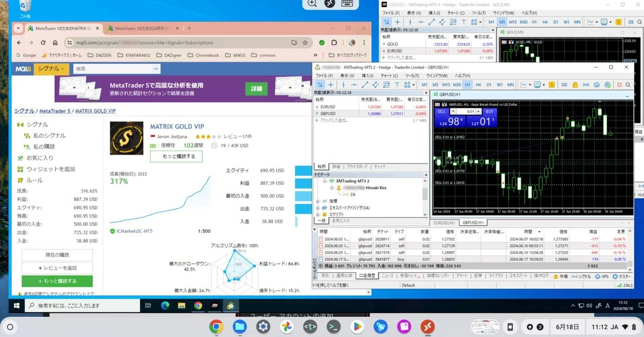Image resolution: width=644 pixels, height=337 pixels.
Task: Click the market bag icon in GBPUSD MT5 toolbar
Action: tap(576, 85)
